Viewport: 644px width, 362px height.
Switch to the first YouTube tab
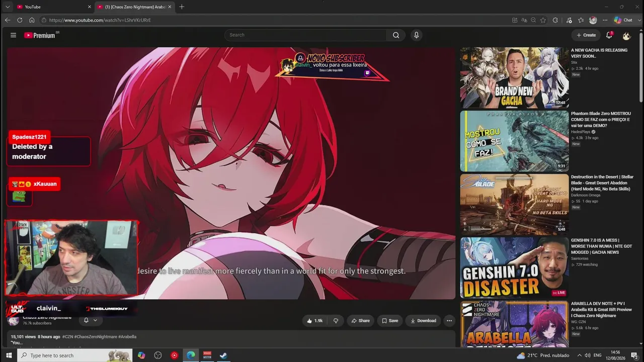tap(52, 7)
